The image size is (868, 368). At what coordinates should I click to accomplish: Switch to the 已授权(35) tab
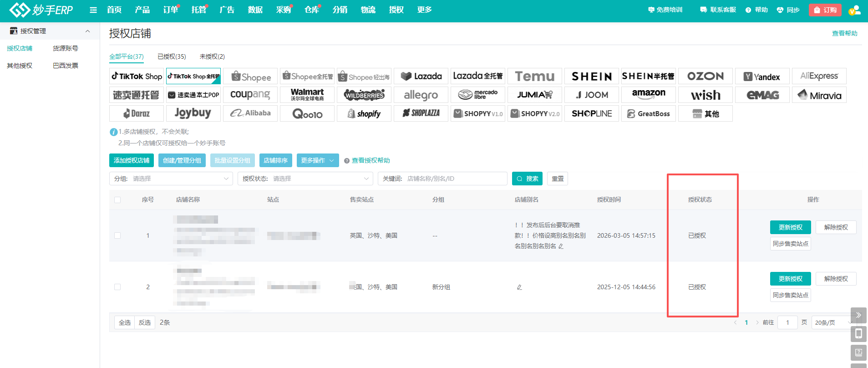coord(172,56)
